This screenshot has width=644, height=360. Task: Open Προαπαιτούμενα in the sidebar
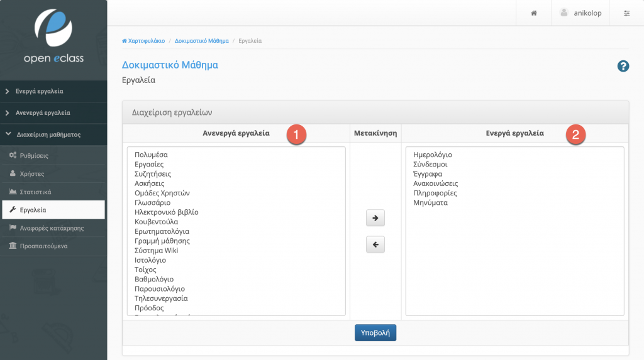[43, 246]
